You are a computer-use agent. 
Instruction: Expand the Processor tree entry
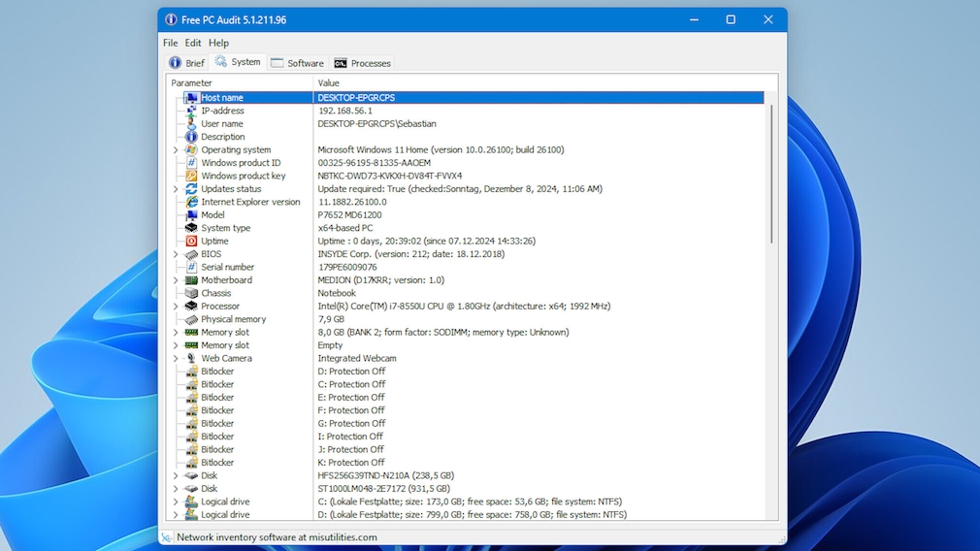coord(176,307)
